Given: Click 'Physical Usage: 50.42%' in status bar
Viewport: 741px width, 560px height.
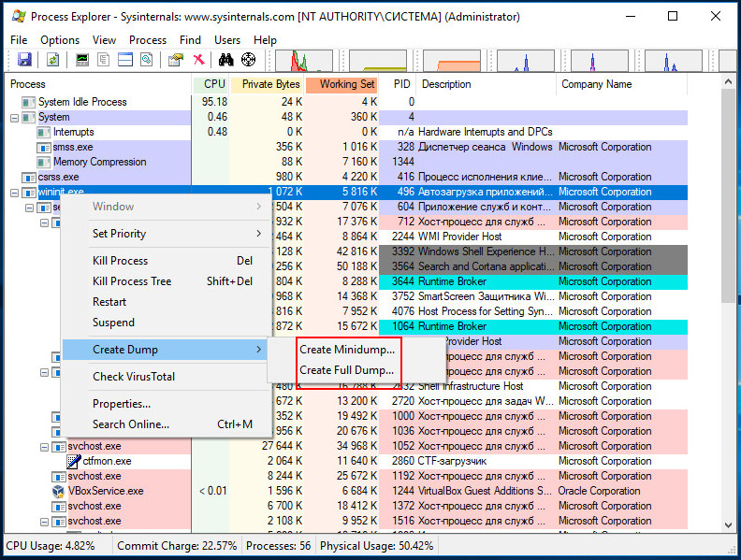Looking at the screenshot, I should click(377, 546).
